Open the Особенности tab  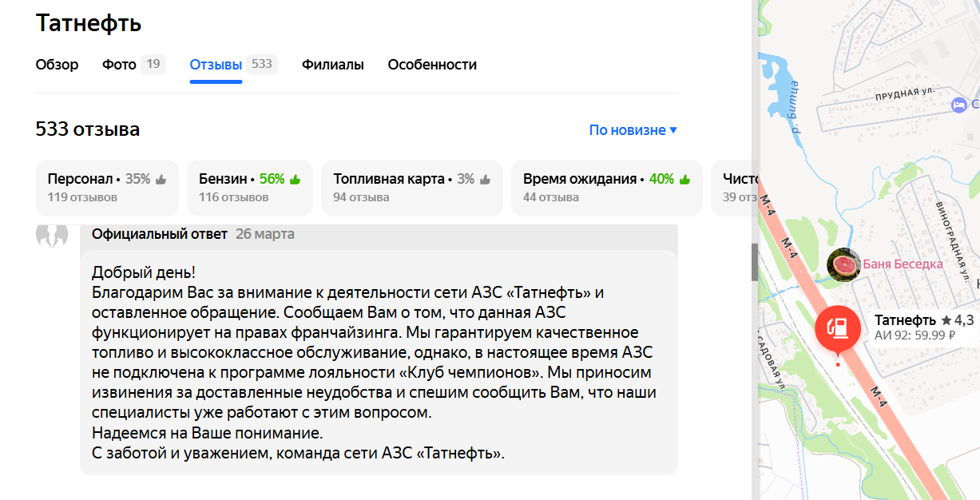click(432, 65)
